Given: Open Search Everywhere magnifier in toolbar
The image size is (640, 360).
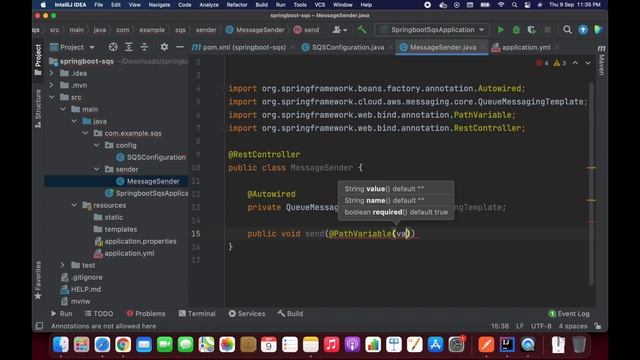Looking at the screenshot, I should click(x=567, y=30).
